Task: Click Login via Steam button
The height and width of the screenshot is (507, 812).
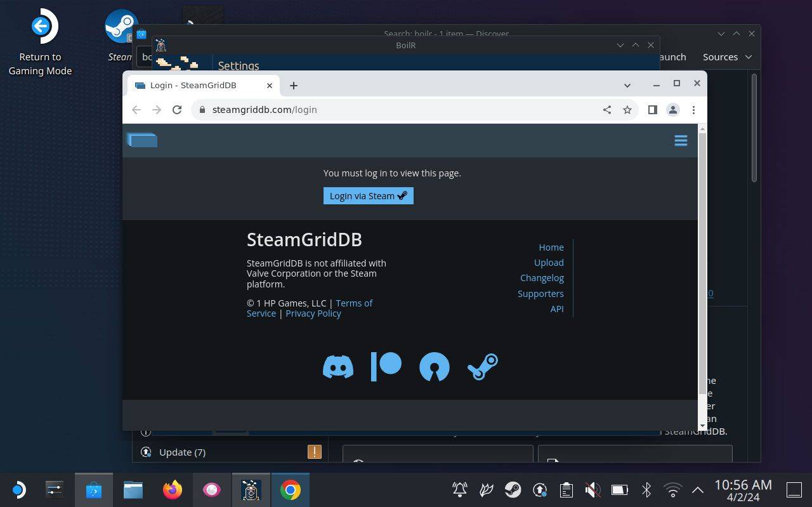Action: click(368, 195)
